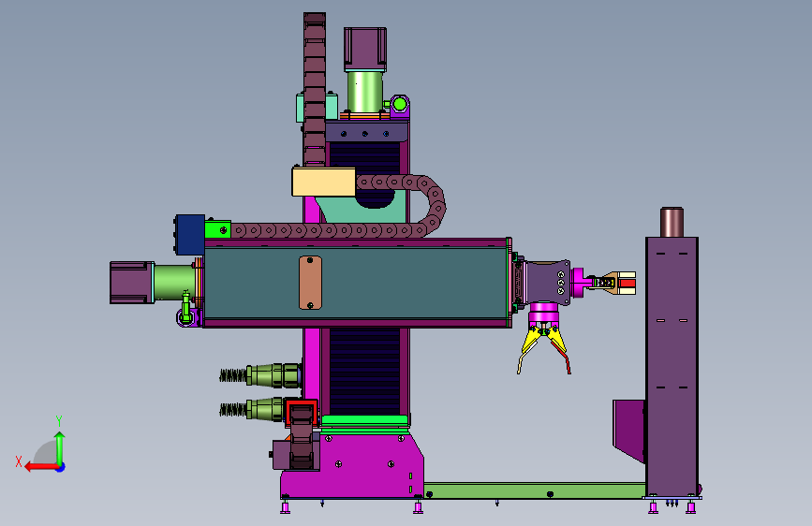
Task: Select the magenta base housing
Action: click(x=352, y=466)
